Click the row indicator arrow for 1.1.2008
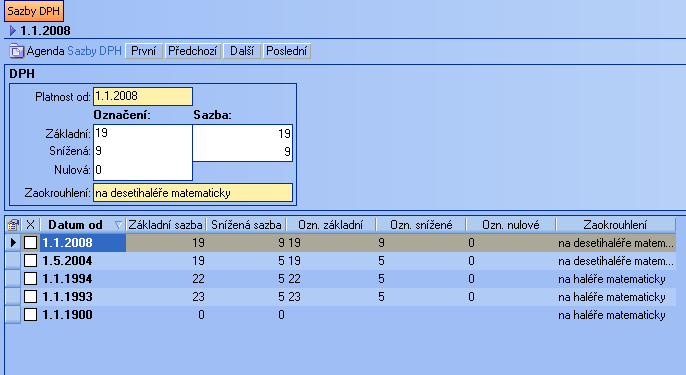Screen dimensions: 686x375 [x=13, y=242]
